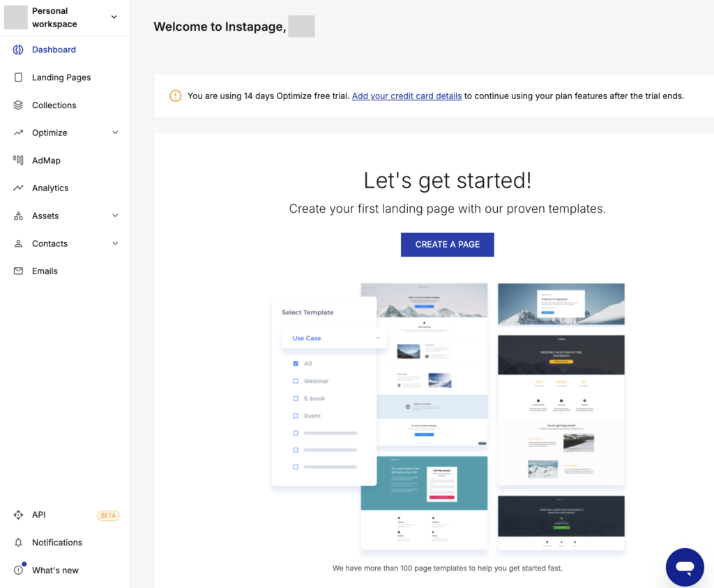Click the Analytics chart icon
Image resolution: width=714 pixels, height=588 pixels.
18,188
